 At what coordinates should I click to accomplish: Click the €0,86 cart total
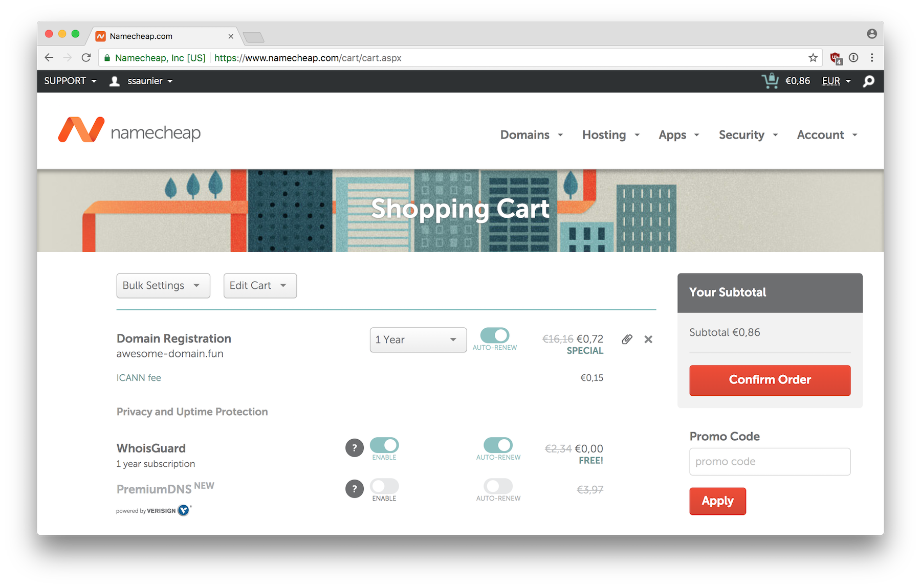click(798, 81)
